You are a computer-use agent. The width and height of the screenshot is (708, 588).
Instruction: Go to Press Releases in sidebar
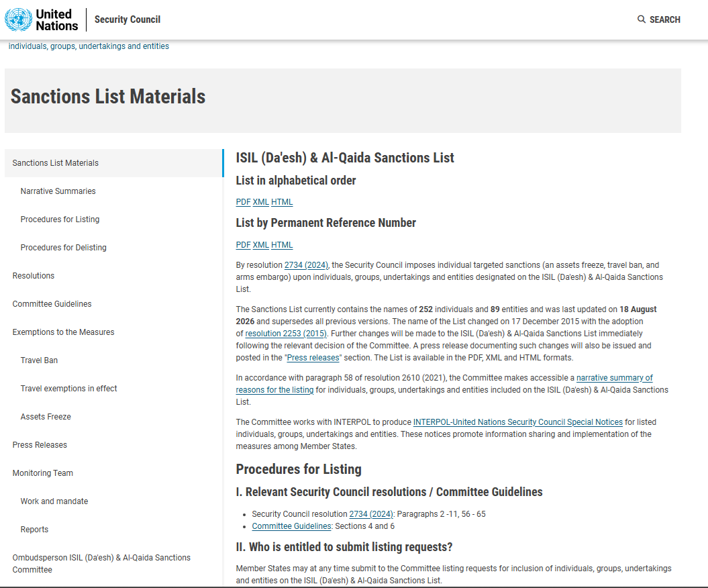40,445
